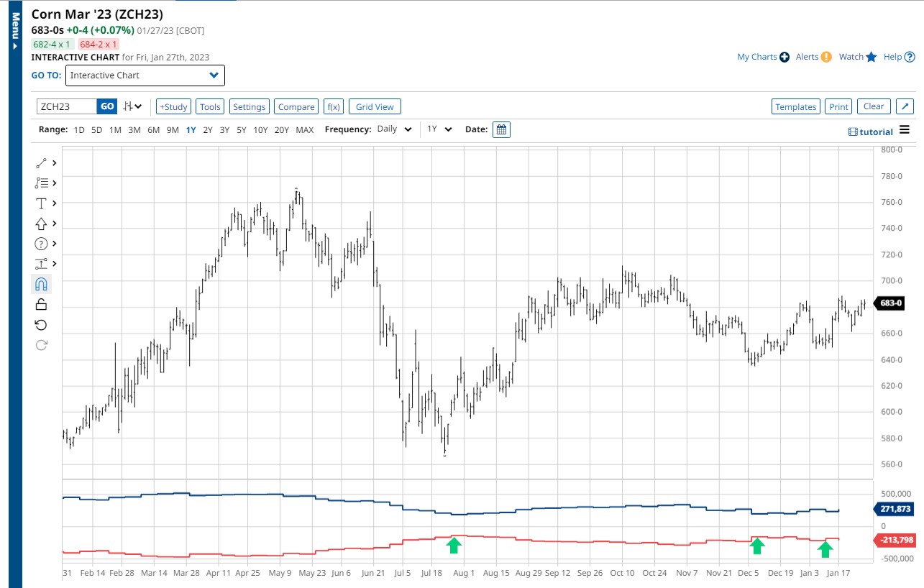Viewport: 924px width, 588px height.
Task: Expand the Fibonacci tool options chevron
Action: tap(54, 183)
